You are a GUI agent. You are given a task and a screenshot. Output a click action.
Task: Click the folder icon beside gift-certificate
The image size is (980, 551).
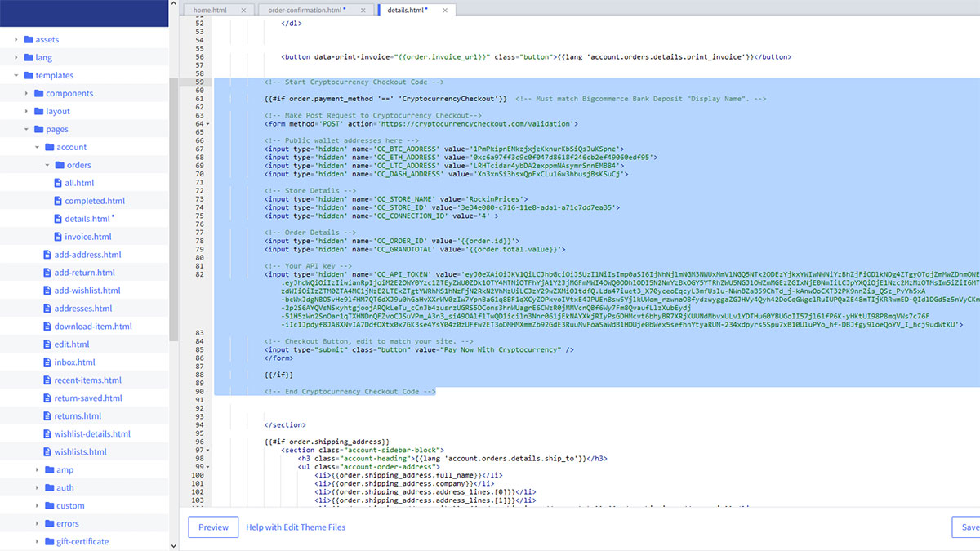pos(50,541)
